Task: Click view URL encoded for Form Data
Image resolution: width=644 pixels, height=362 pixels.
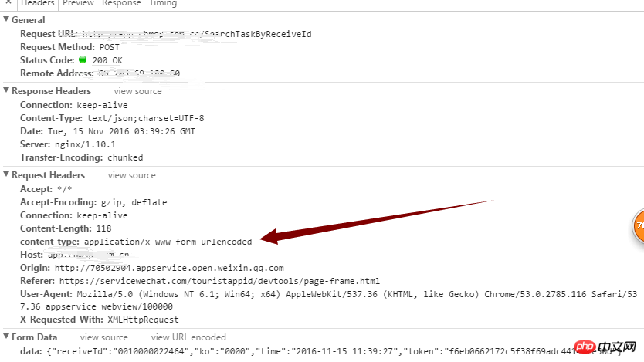Action: pos(188,337)
